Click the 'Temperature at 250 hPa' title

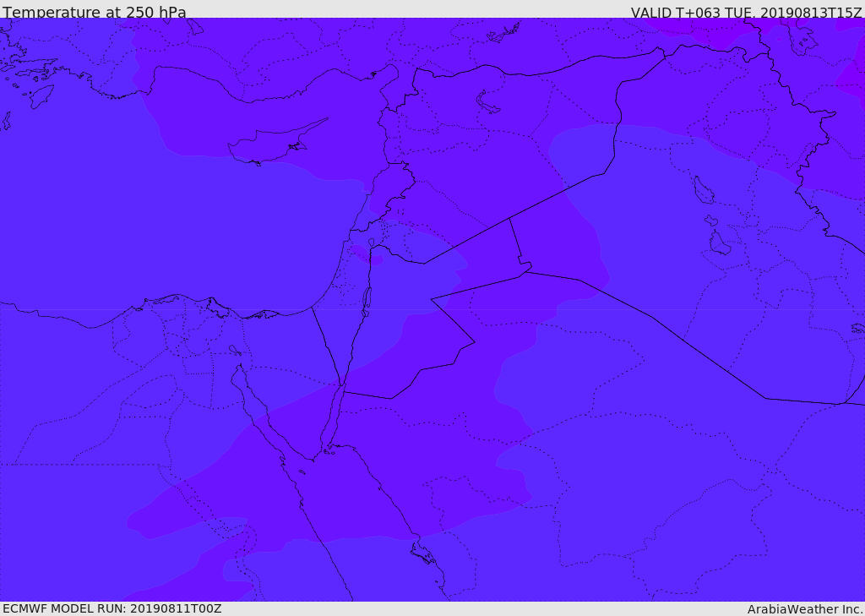tap(95, 12)
